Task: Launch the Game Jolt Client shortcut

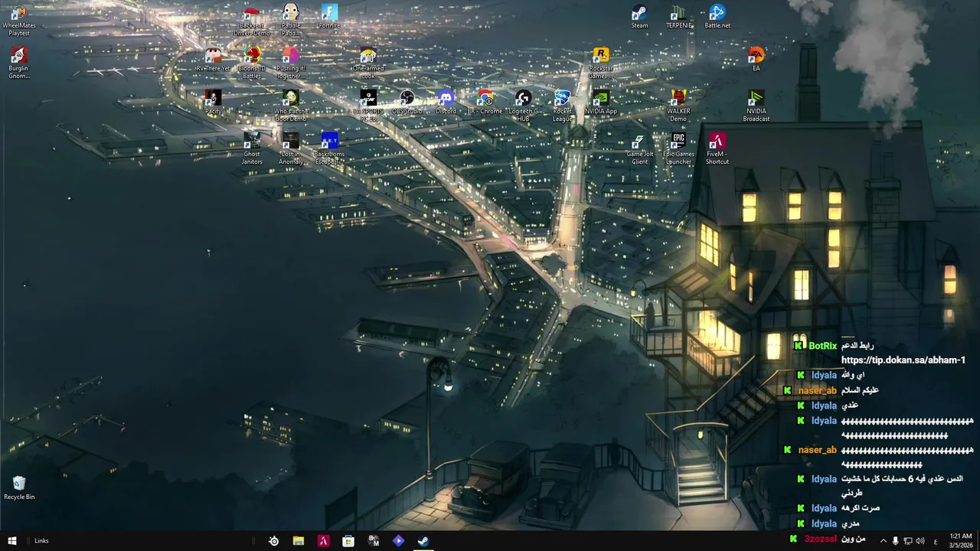Action: (x=639, y=149)
